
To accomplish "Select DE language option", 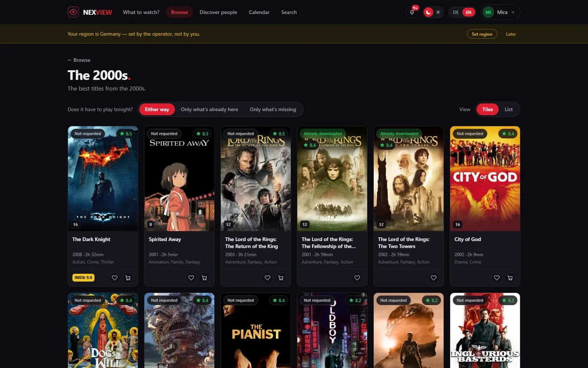I will [456, 12].
